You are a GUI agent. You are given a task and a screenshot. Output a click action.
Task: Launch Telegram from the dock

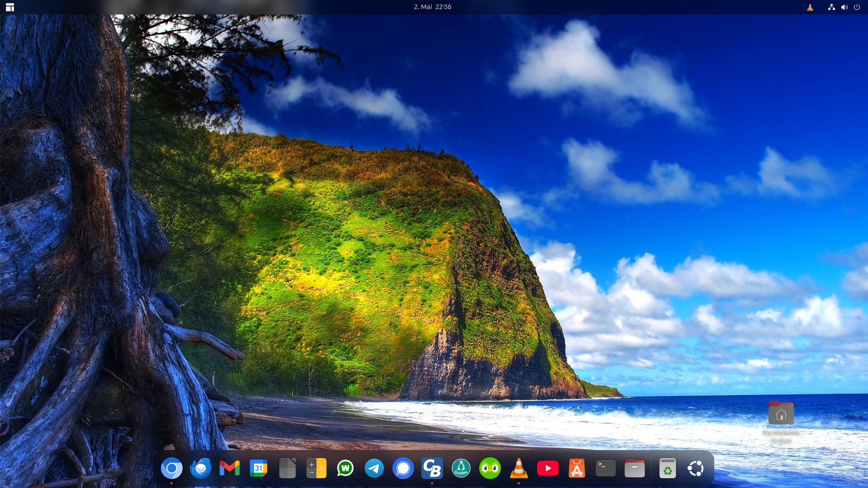pos(374,469)
